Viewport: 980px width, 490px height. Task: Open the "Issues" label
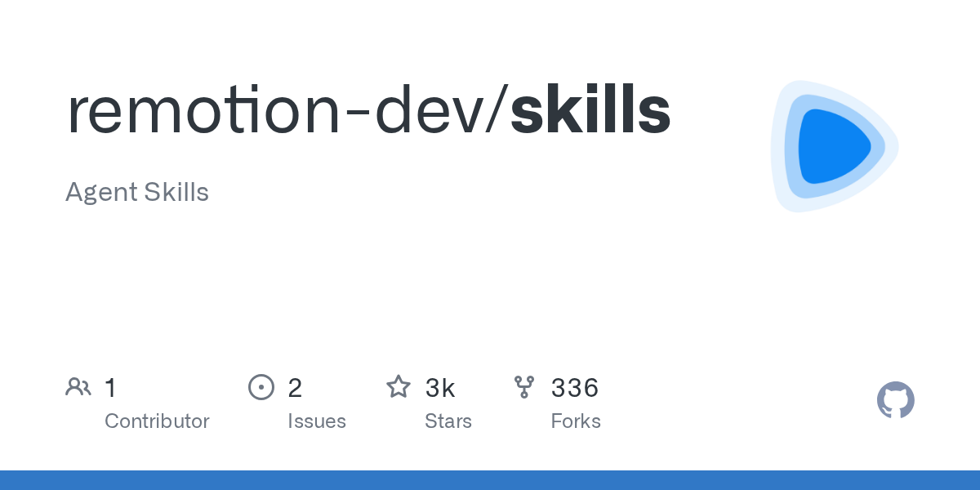(317, 421)
